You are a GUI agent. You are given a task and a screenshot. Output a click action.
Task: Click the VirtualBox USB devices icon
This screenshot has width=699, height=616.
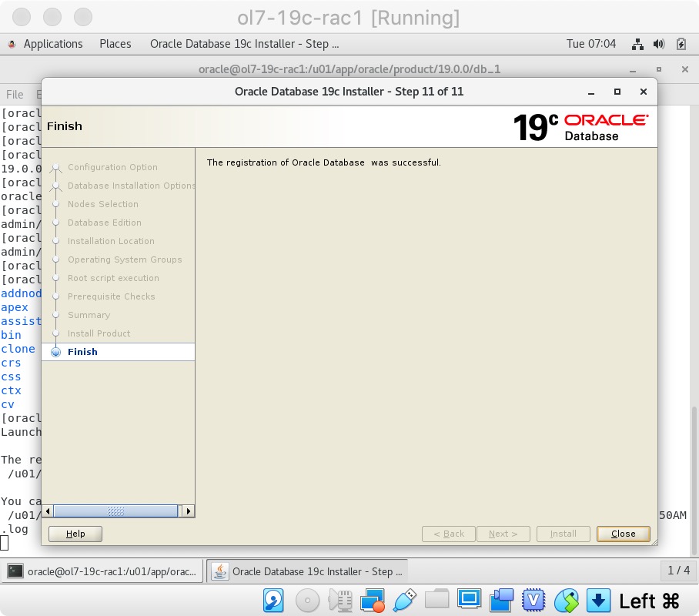click(x=405, y=601)
